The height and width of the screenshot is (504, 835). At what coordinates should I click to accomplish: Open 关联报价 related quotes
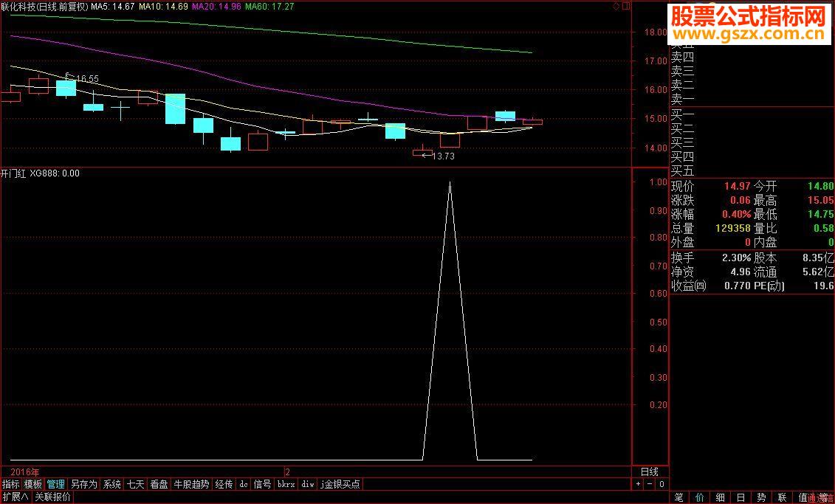pyautogui.click(x=52, y=497)
